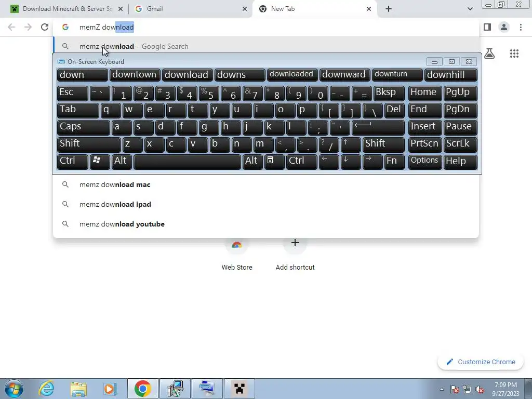Click the browser forward arrow

(28, 27)
